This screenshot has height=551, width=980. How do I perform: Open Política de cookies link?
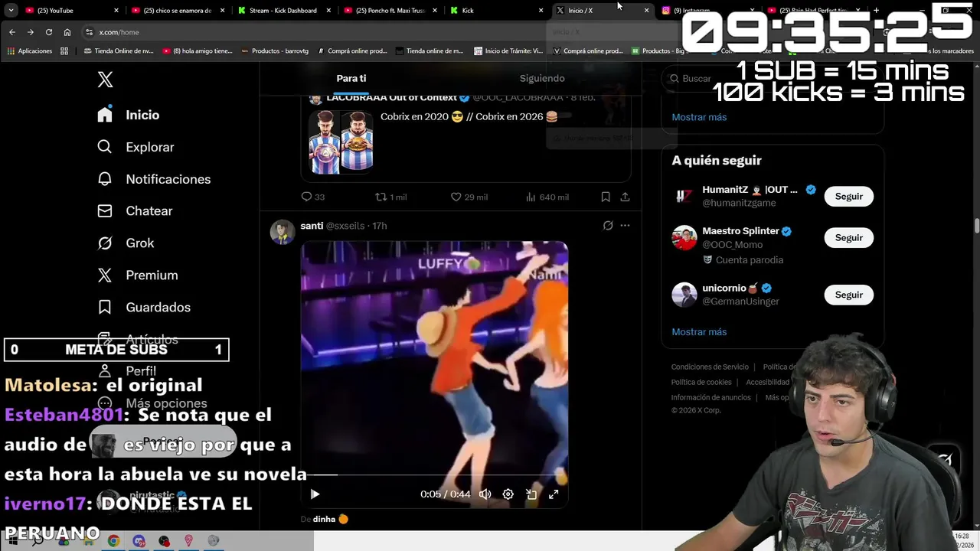pos(701,382)
